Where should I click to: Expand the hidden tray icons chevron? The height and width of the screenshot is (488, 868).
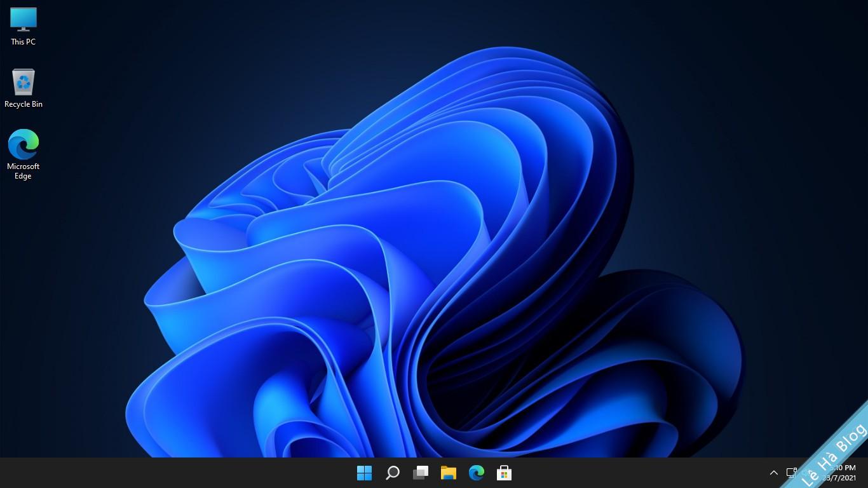773,473
